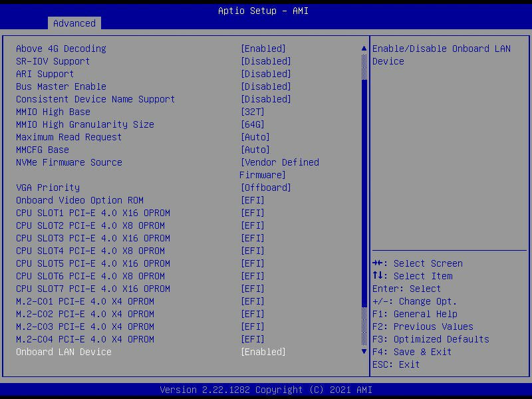Select the MMIO High Base setting
Screen dimensions: 532x399
pyautogui.click(x=53, y=112)
